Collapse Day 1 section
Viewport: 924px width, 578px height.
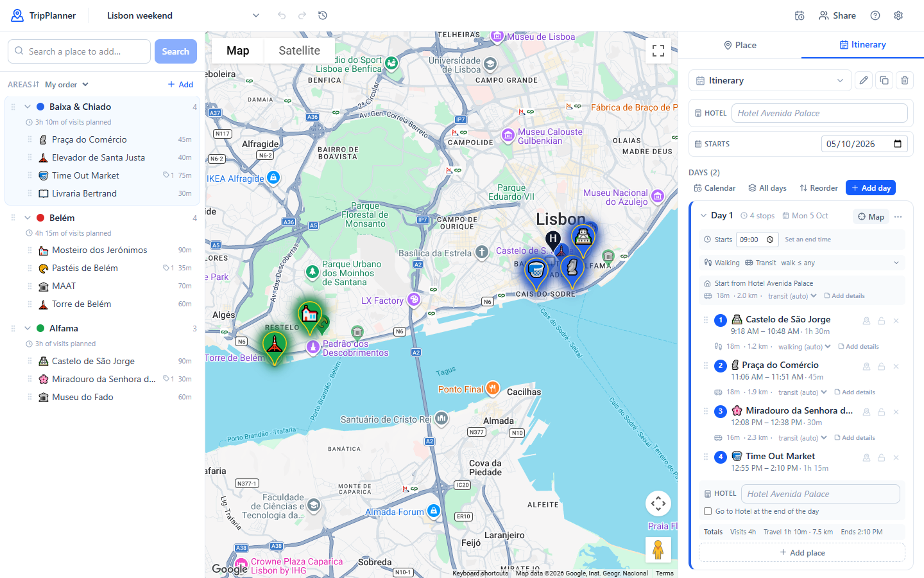click(x=704, y=216)
